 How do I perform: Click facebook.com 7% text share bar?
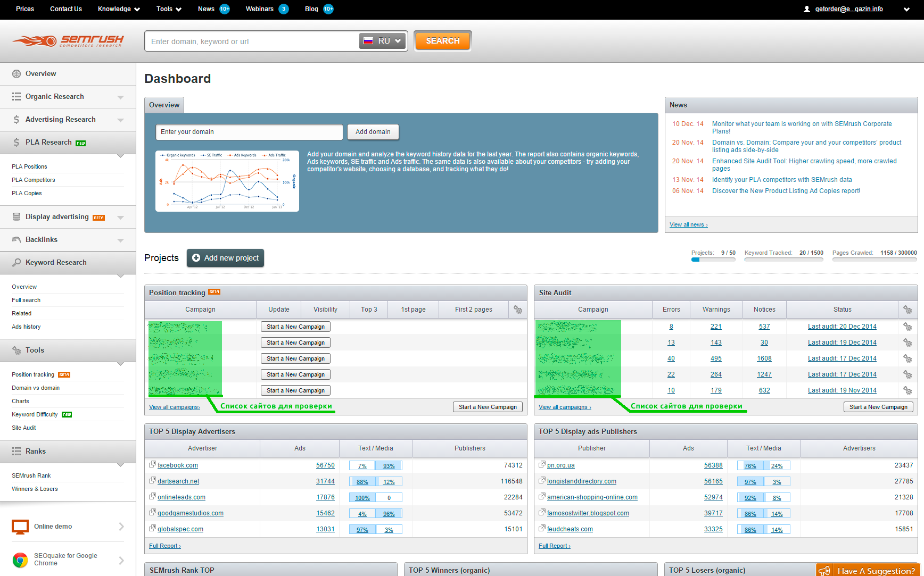[x=362, y=466]
